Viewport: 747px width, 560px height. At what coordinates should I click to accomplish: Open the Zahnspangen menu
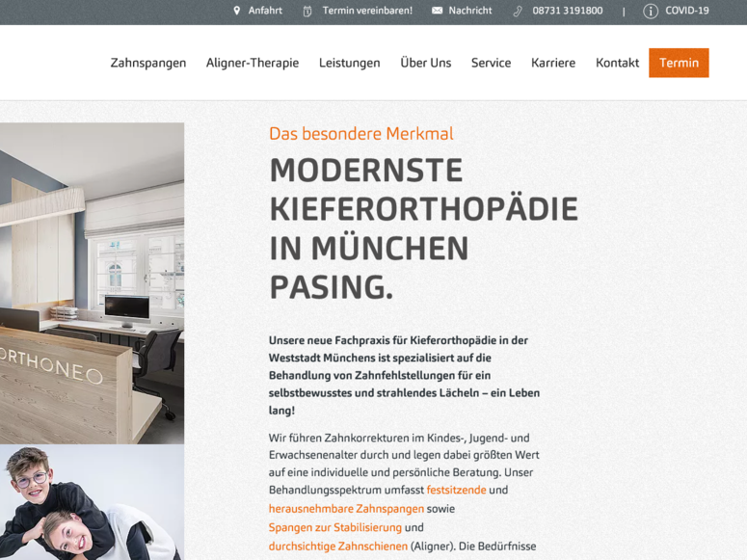click(x=148, y=63)
